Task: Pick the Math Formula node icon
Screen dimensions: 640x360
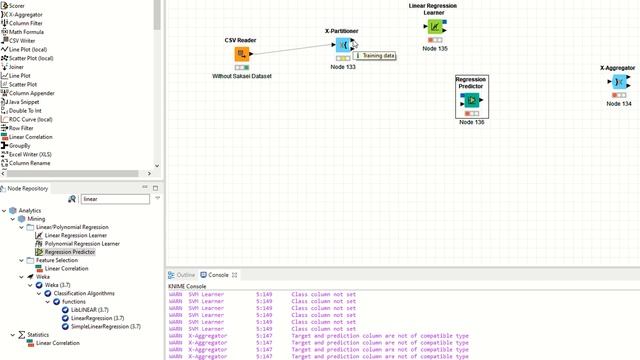Action: click(x=4, y=32)
